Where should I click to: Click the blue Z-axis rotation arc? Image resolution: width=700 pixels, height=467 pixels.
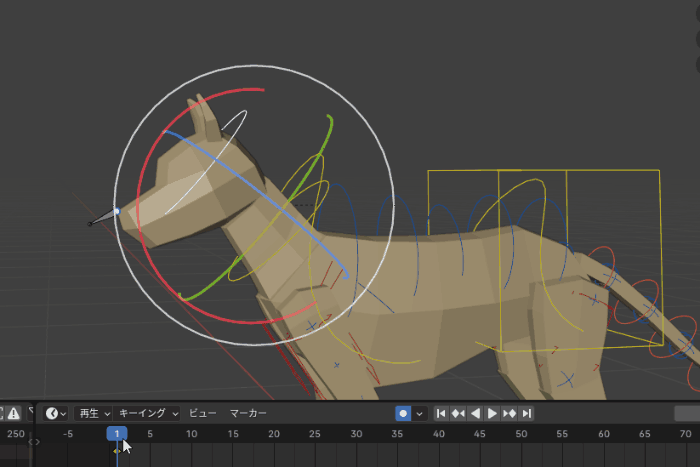click(250, 183)
